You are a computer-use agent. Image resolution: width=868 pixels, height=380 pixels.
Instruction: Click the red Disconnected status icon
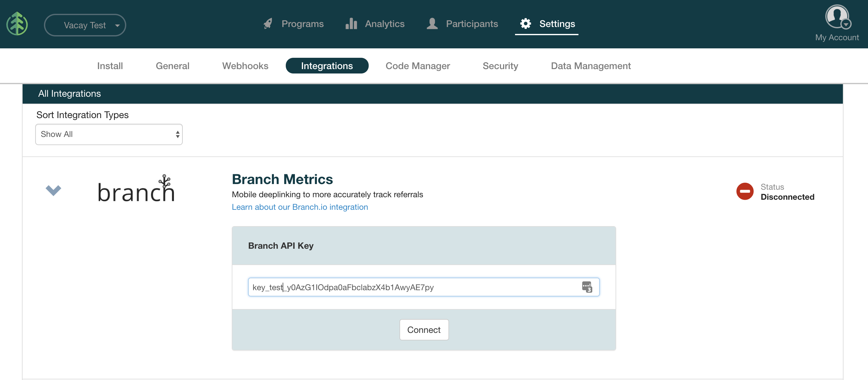pyautogui.click(x=745, y=191)
